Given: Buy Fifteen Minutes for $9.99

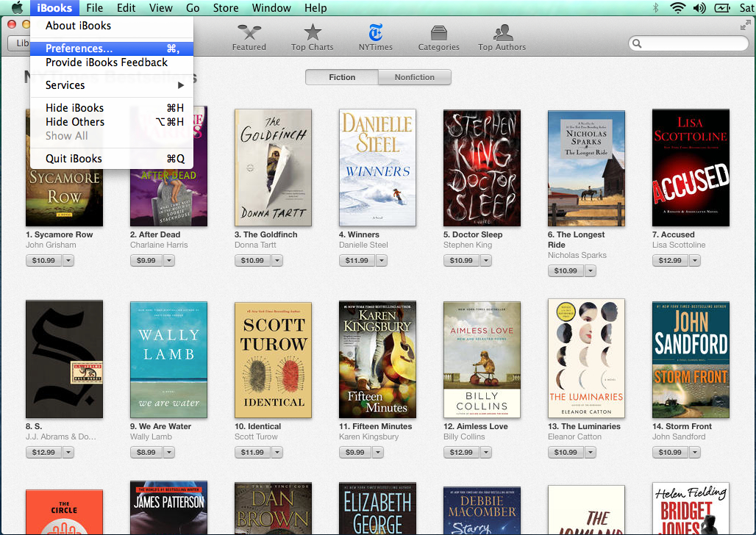Looking at the screenshot, I should pos(355,453).
